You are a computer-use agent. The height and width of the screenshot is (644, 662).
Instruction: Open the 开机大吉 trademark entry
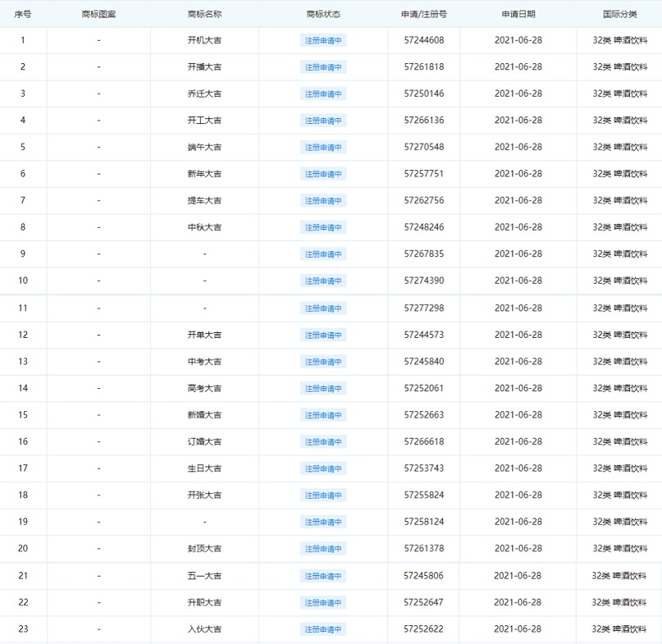(x=204, y=40)
